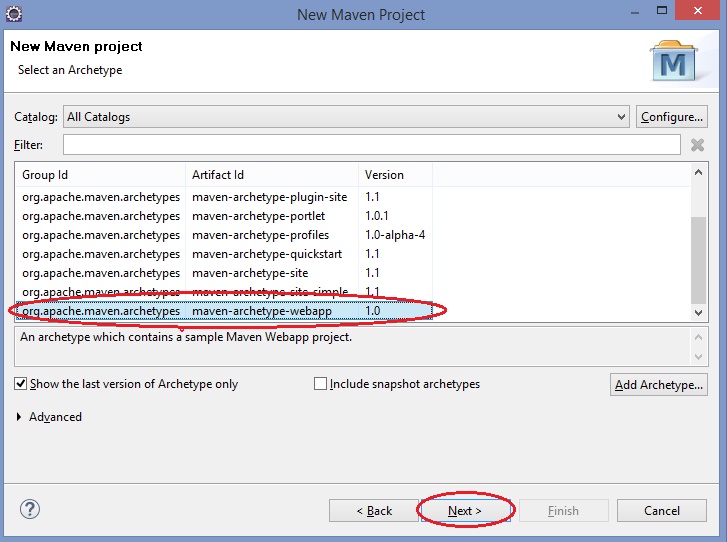727x542 pixels.
Task: Sort by the Artifact Id column header
Action: [272, 175]
